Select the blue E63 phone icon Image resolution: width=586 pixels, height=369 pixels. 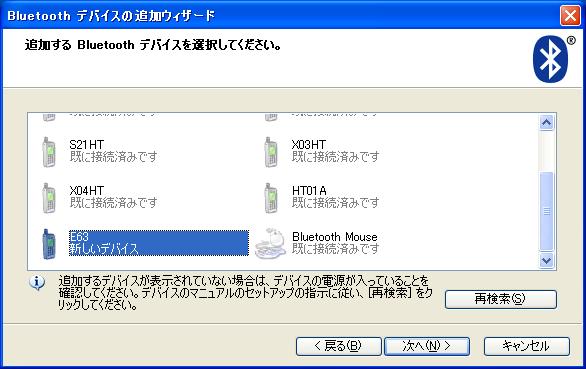(49, 244)
